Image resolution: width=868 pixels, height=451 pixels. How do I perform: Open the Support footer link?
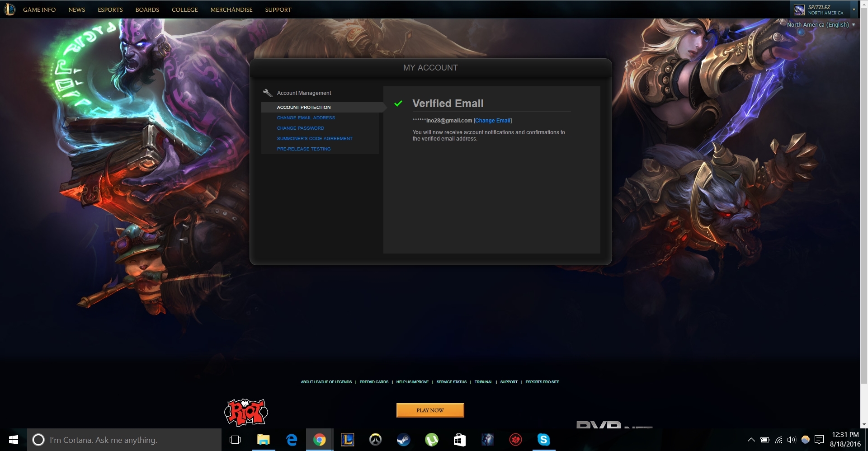pyautogui.click(x=509, y=382)
